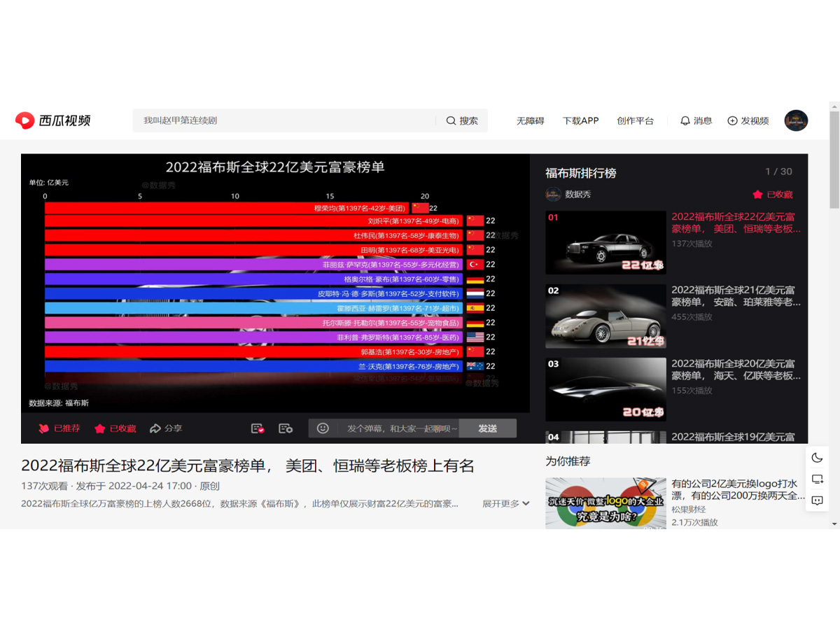Open recommended logo video thumbnail
The image size is (840, 630).
click(x=605, y=503)
